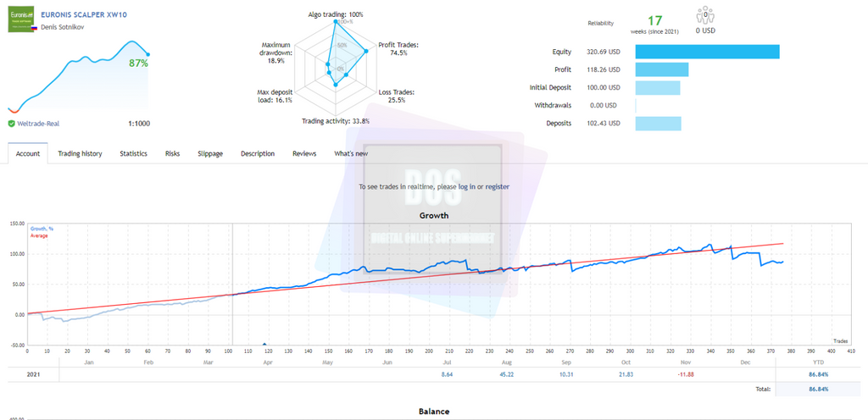Click the Balance chart title
Image resolution: width=868 pixels, height=420 pixels.
tap(434, 412)
